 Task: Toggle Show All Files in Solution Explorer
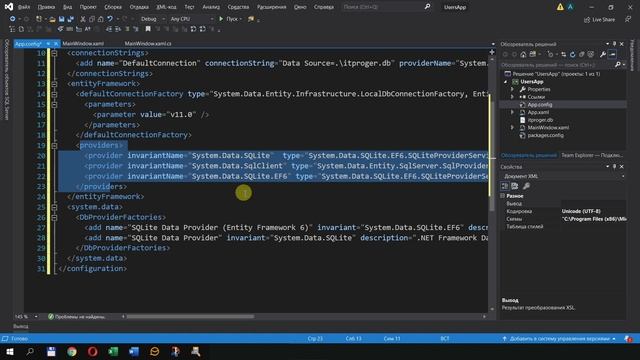click(591, 54)
